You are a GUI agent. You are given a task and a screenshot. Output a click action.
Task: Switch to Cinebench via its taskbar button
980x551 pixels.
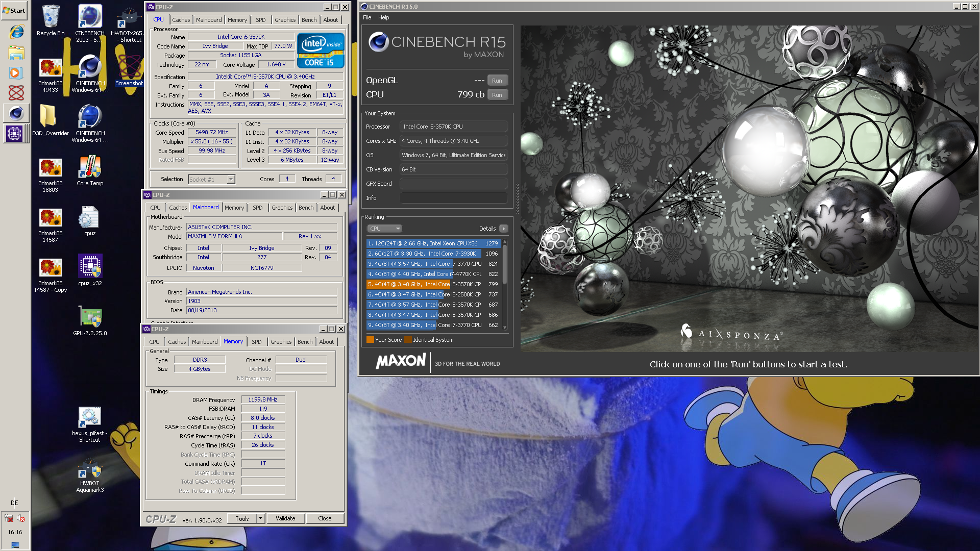[x=16, y=113]
